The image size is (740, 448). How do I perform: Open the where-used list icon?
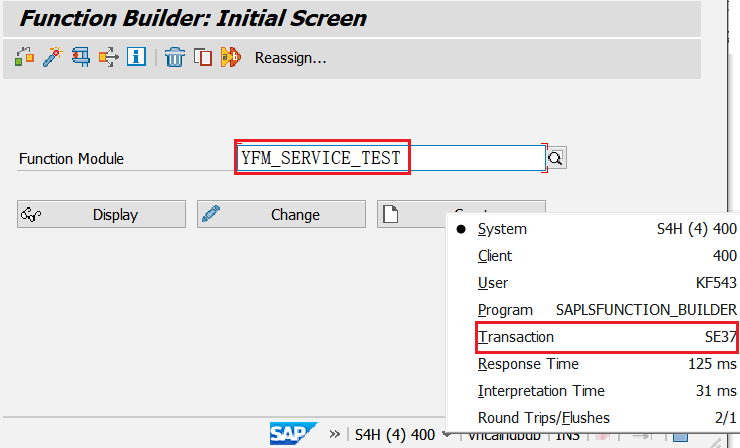click(108, 57)
